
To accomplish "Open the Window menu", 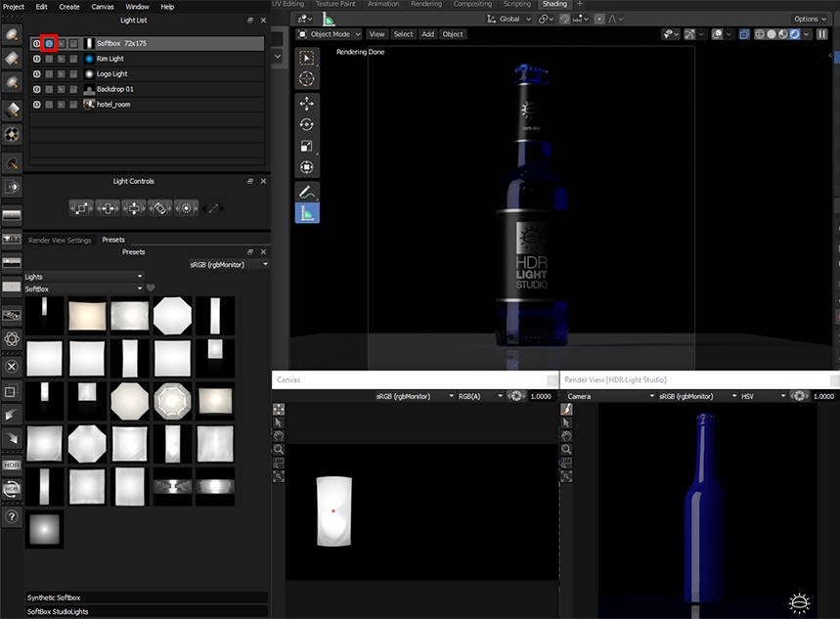I will click(x=137, y=7).
